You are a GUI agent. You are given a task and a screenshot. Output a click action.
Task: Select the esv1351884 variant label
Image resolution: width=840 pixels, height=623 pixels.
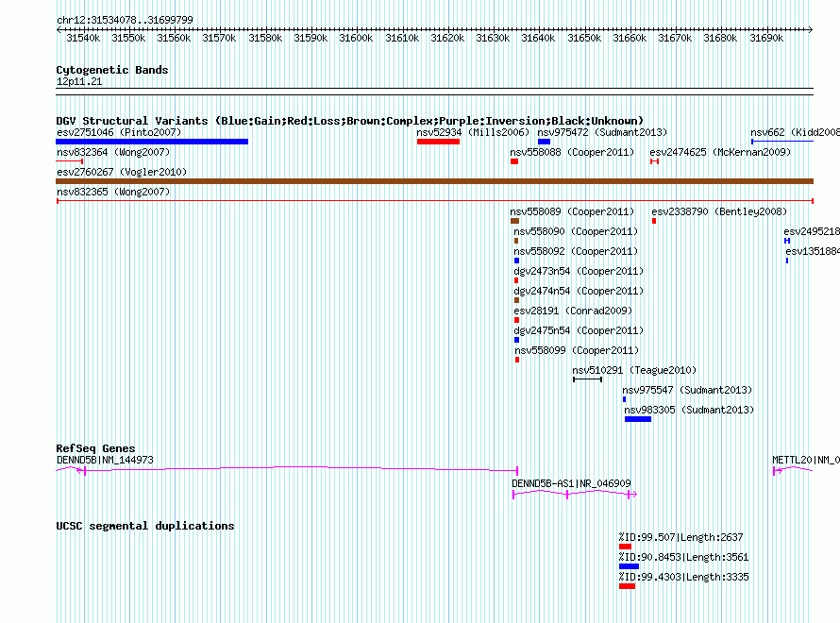pyautogui.click(x=813, y=251)
